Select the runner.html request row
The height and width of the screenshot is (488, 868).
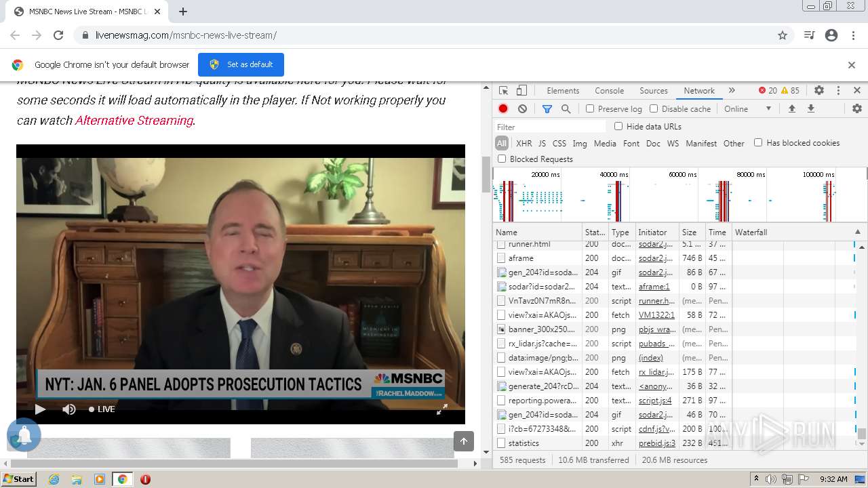pyautogui.click(x=673, y=244)
